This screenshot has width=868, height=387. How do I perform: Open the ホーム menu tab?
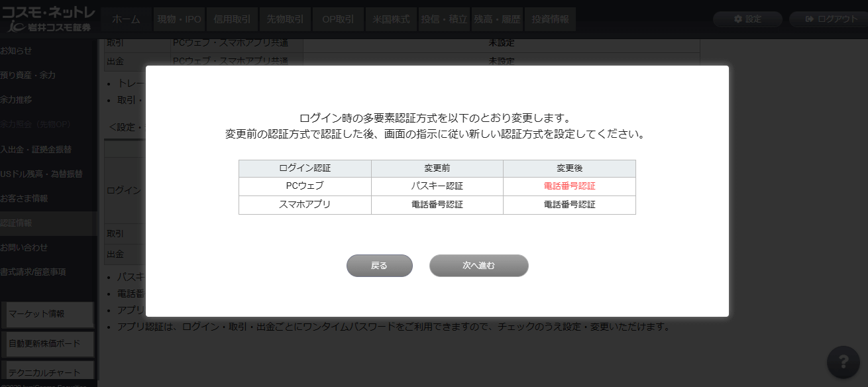[x=126, y=19]
